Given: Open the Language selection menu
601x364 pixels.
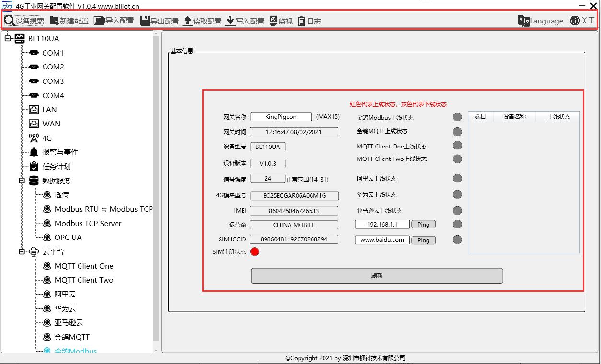Looking at the screenshot, I should click(541, 21).
